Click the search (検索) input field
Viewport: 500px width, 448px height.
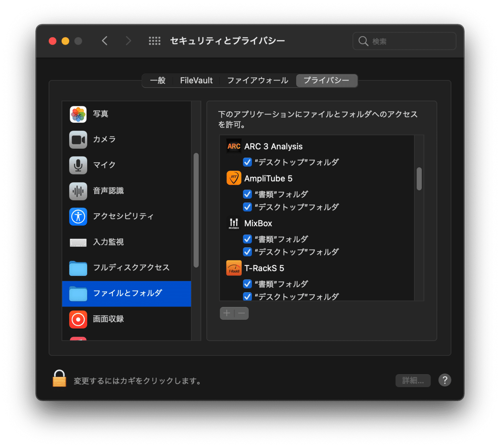[404, 41]
